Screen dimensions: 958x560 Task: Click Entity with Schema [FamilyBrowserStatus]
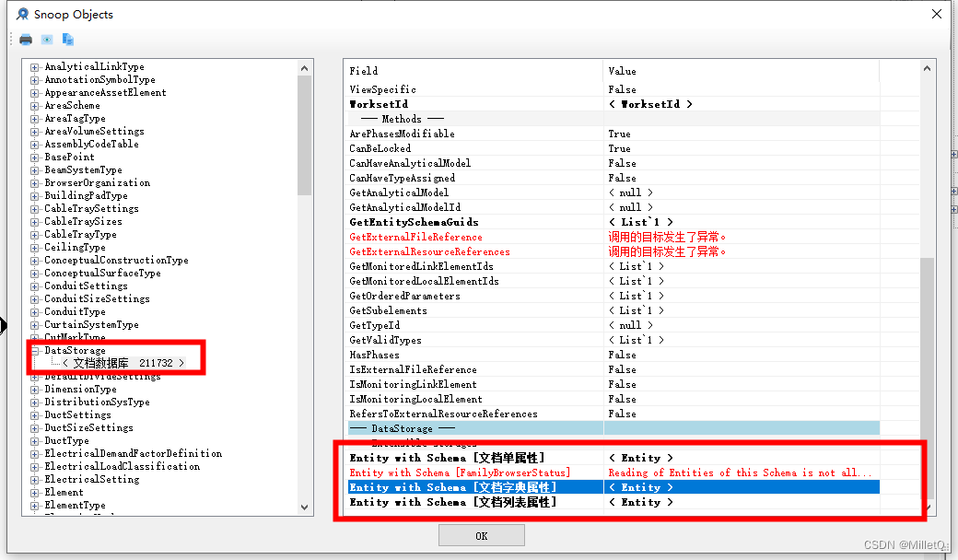click(613, 472)
